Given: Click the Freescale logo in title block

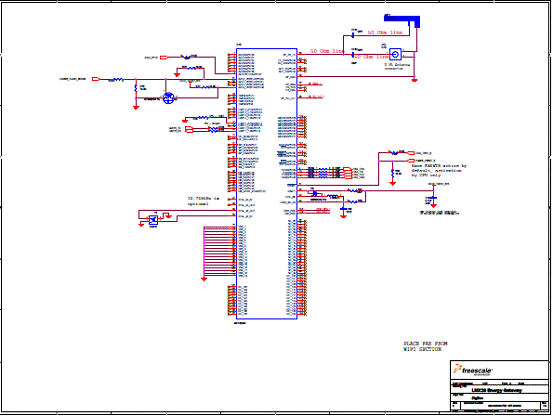Looking at the screenshot, I should 473,370.
